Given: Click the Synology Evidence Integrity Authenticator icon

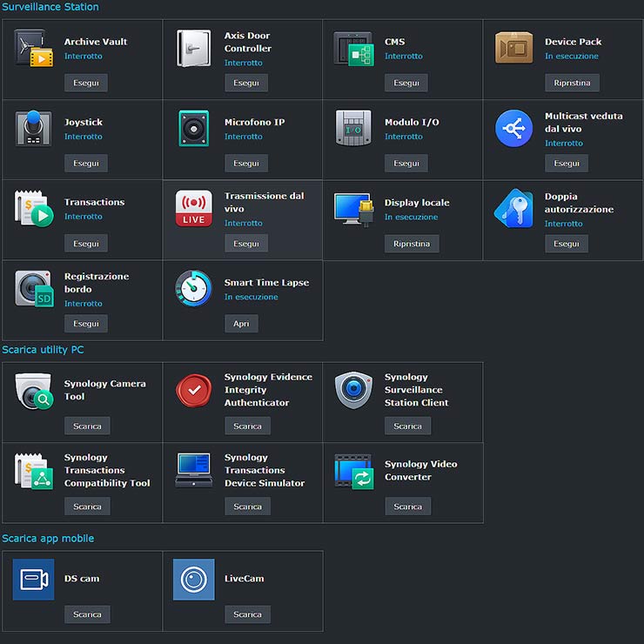Looking at the screenshot, I should [194, 390].
